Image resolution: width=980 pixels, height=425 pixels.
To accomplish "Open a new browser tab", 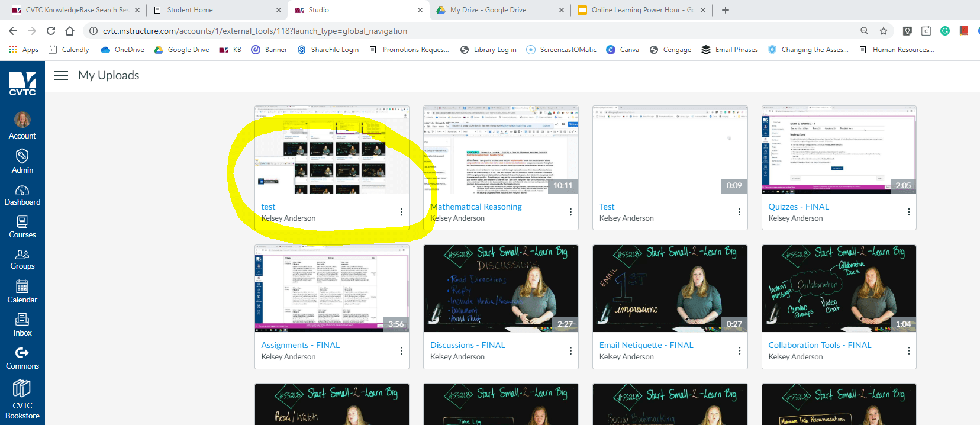I will 726,10.
